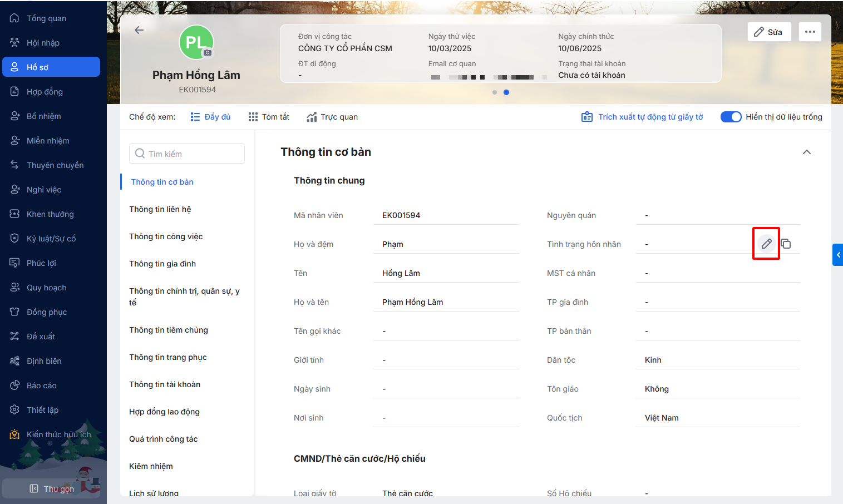Change profile photo via camera icon
This screenshot has width=843, height=504.
(x=208, y=52)
